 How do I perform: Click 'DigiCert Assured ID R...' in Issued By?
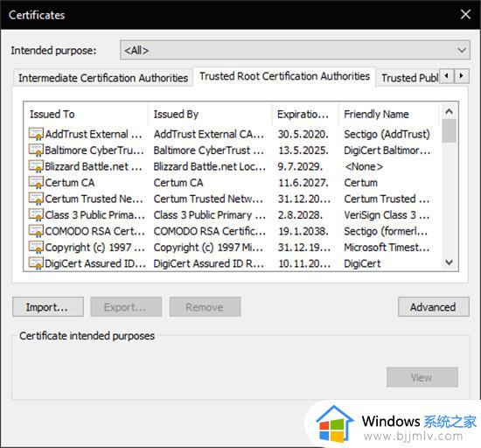pyautogui.click(x=209, y=263)
